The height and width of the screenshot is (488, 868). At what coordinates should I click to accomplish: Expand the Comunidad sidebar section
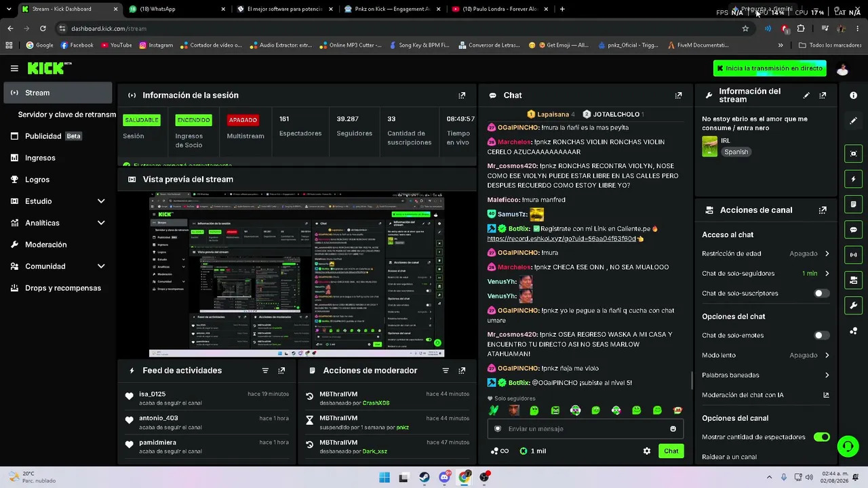[58, 266]
